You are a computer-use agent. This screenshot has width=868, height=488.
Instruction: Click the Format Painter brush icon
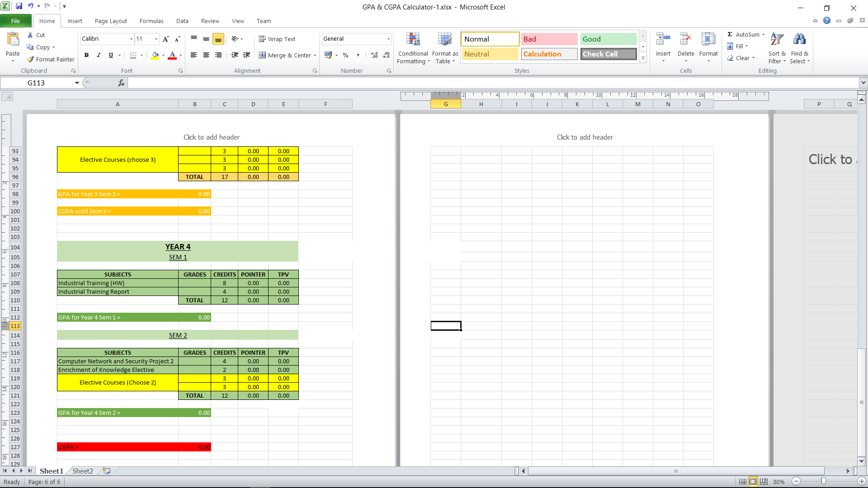(30, 59)
